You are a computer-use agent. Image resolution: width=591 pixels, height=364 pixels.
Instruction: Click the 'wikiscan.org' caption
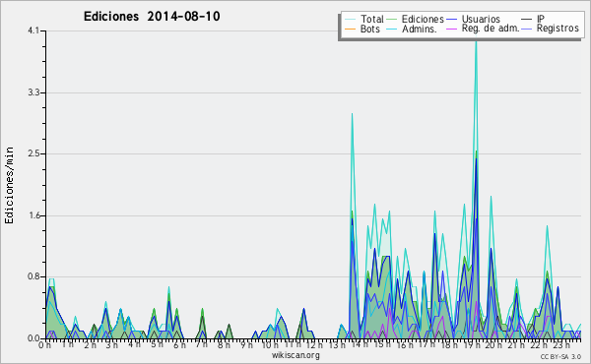(295, 355)
